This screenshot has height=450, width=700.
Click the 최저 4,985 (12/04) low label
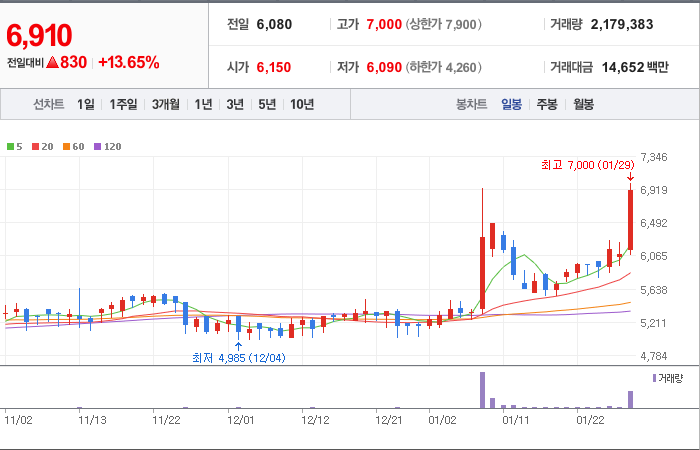239,358
